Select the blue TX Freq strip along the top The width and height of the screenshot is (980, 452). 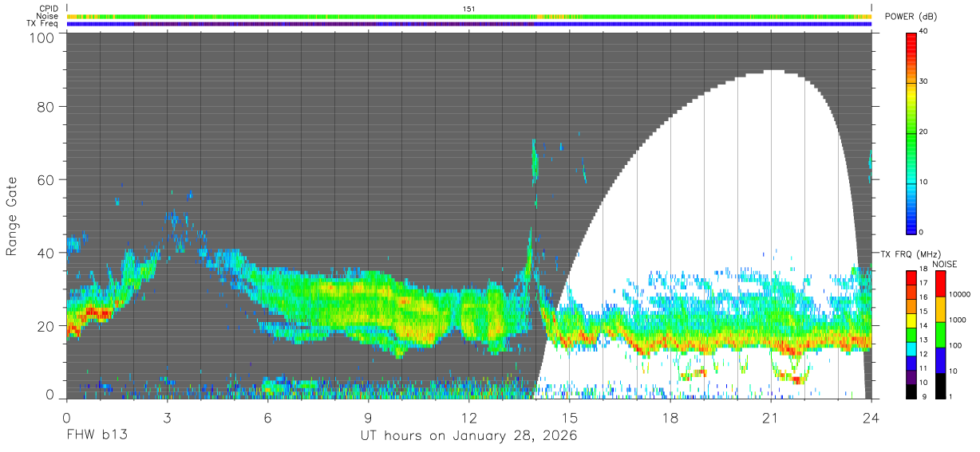(x=469, y=24)
